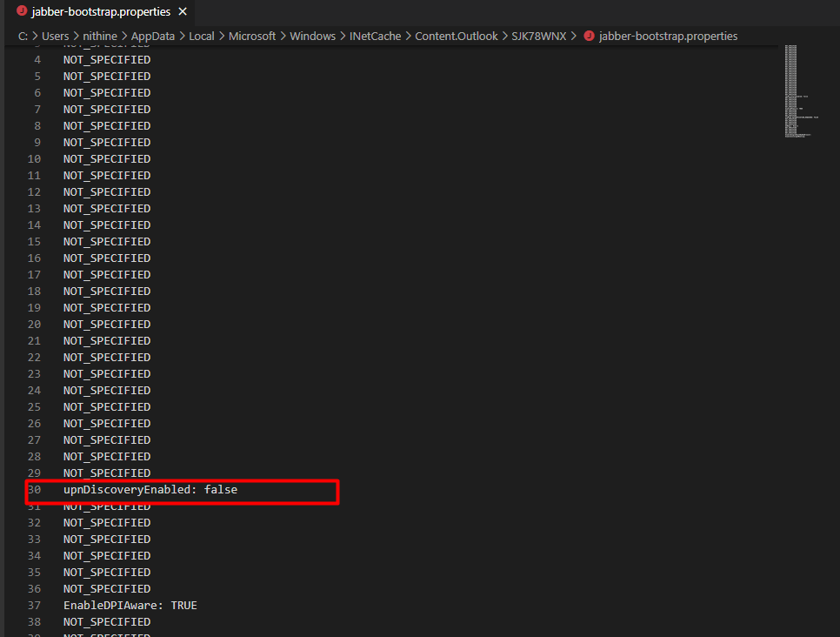
Task: Select the jabber-bootstrap.properties editor tab
Action: (x=101, y=12)
